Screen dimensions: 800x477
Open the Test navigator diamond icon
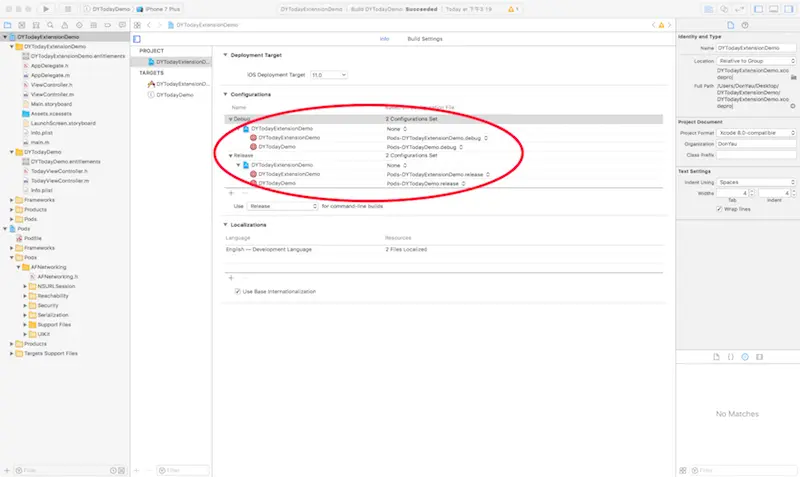(x=79, y=25)
